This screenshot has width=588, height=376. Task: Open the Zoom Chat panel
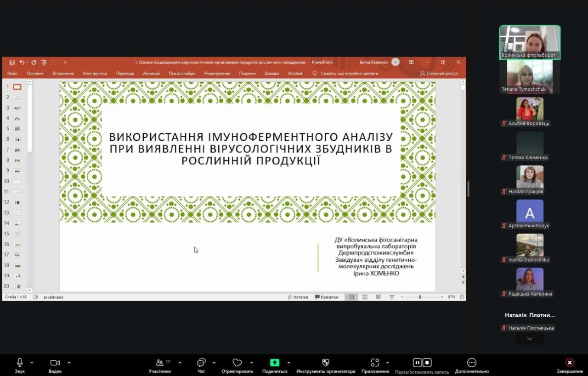pos(201,363)
